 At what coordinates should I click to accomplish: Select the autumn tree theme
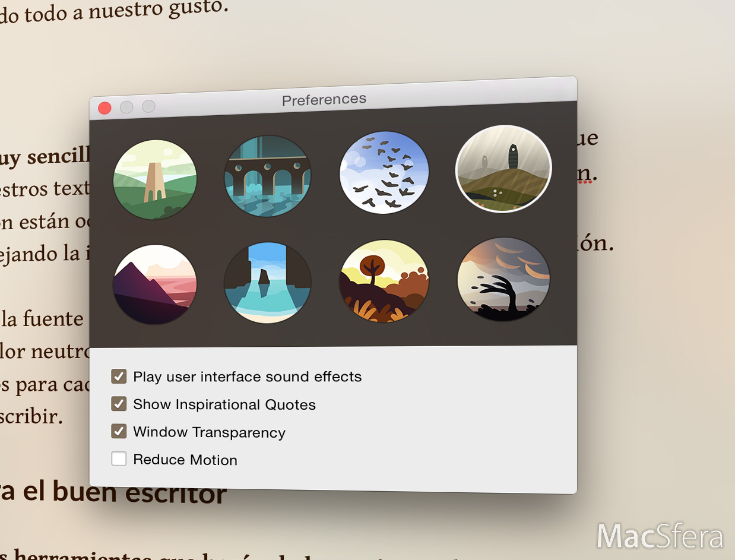pos(384,281)
